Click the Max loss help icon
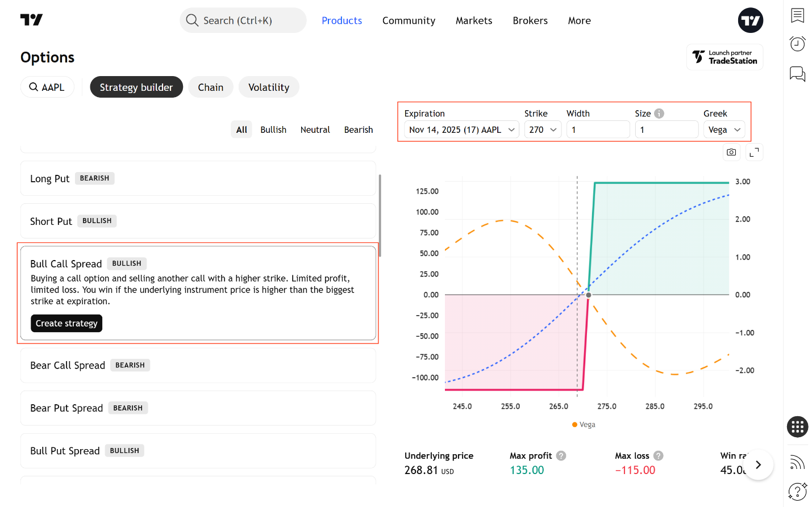 (x=658, y=455)
